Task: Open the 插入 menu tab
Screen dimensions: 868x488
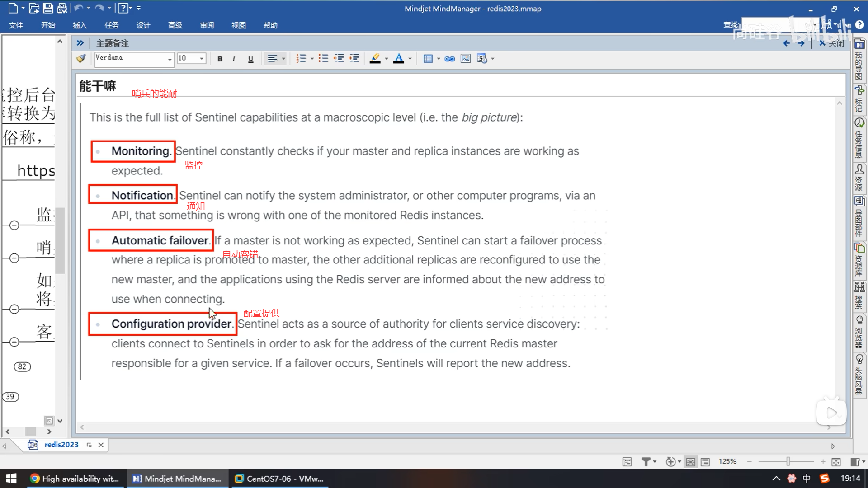Action: click(x=80, y=25)
